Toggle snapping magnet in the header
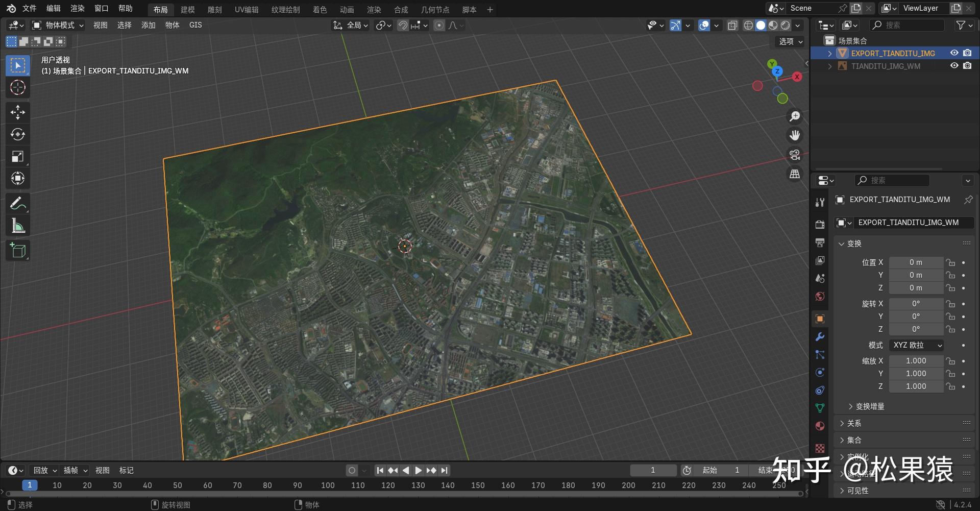 [x=402, y=25]
